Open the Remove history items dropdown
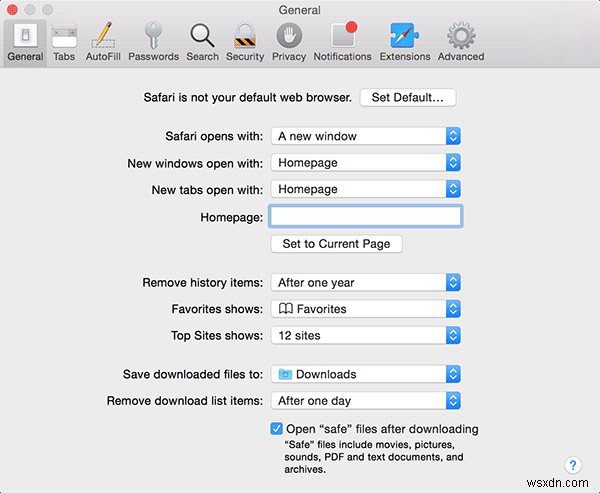The image size is (600, 493). coord(365,282)
